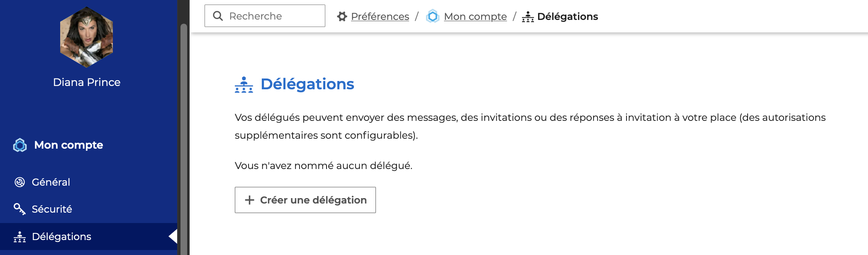Open the Général settings entry
The height and width of the screenshot is (255, 868).
tap(51, 182)
